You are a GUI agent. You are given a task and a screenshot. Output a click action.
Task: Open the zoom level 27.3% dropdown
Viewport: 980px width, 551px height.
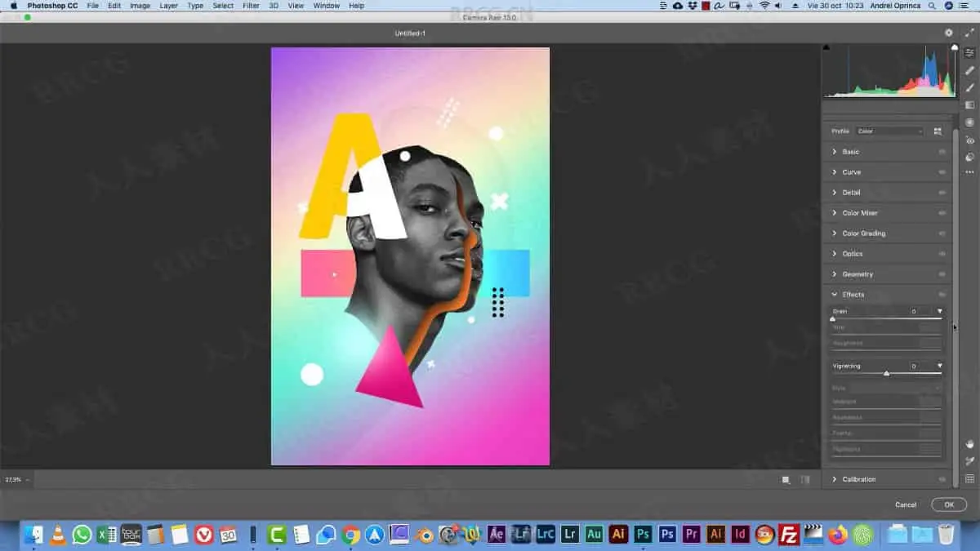(17, 479)
